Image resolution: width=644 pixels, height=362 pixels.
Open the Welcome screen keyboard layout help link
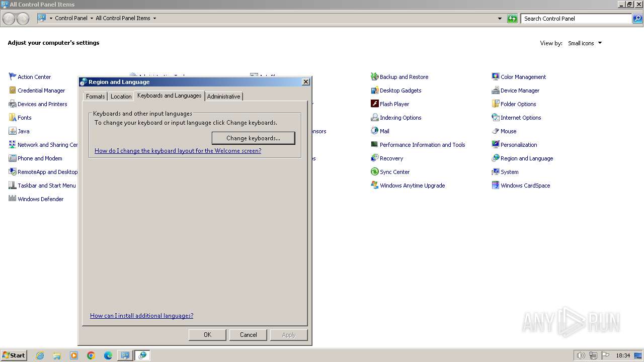[x=178, y=151]
